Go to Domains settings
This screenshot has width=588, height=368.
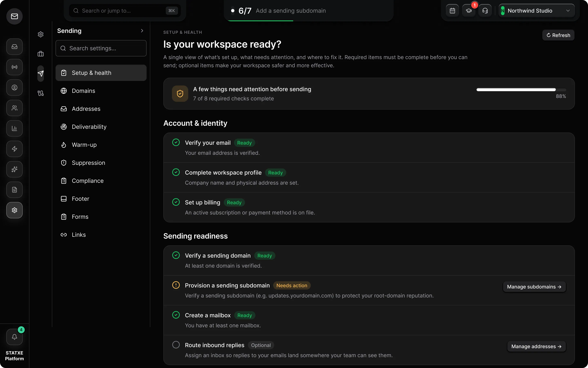tap(101, 91)
